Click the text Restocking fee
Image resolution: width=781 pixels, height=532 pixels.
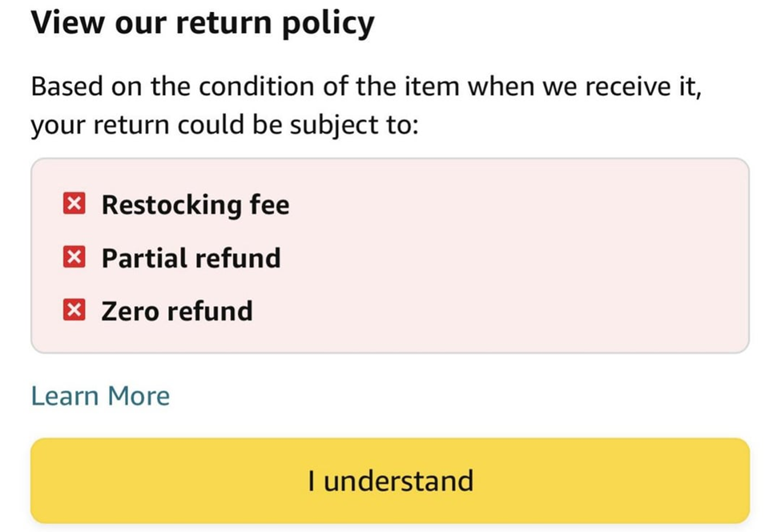coord(195,204)
